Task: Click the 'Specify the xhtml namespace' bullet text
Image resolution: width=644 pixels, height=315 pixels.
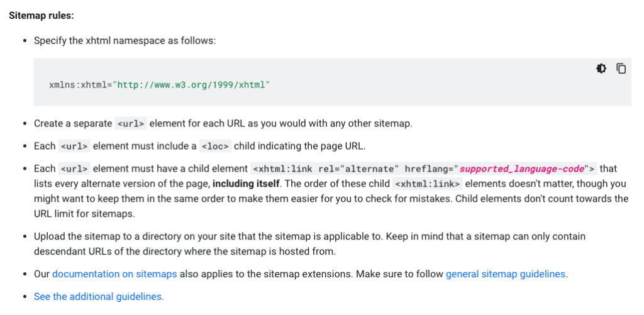Action: 125,40
